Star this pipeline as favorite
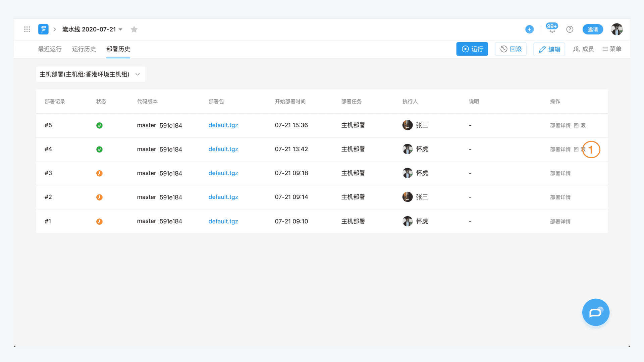 pyautogui.click(x=134, y=29)
